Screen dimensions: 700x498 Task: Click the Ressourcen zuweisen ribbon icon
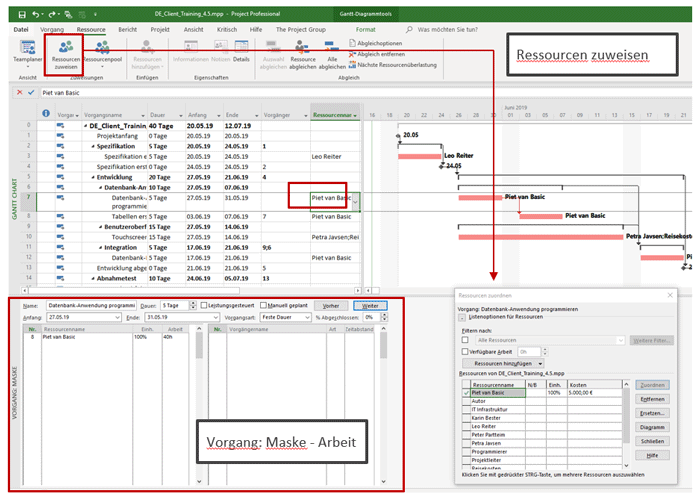[x=65, y=54]
